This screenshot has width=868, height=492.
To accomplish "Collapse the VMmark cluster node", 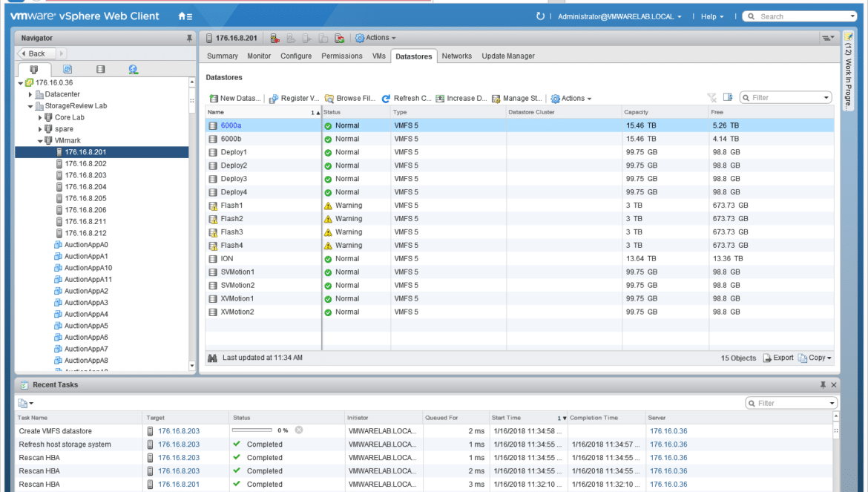I will pyautogui.click(x=40, y=141).
